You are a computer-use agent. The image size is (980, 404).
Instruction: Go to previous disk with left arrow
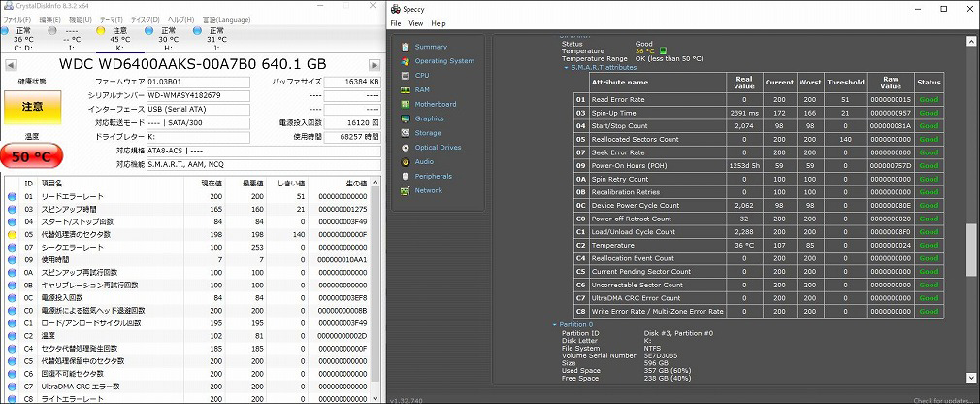(12, 65)
